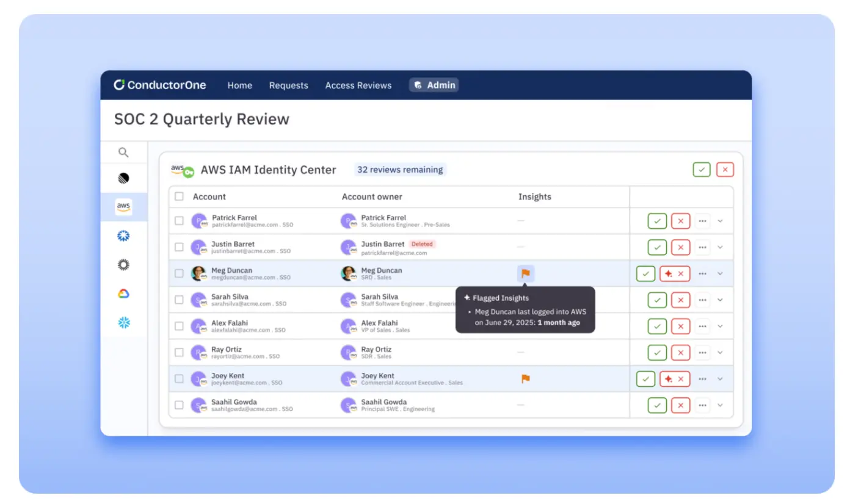The height and width of the screenshot is (504, 850).
Task: Toggle the select-all checkbox in Account header
Action: pyautogui.click(x=179, y=196)
